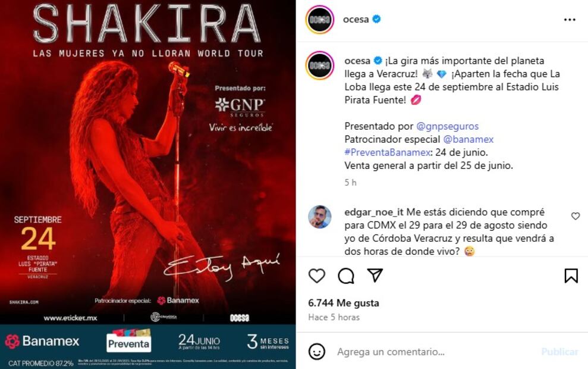
Task: Open comments via the speech bubble icon
Action: tap(346, 276)
